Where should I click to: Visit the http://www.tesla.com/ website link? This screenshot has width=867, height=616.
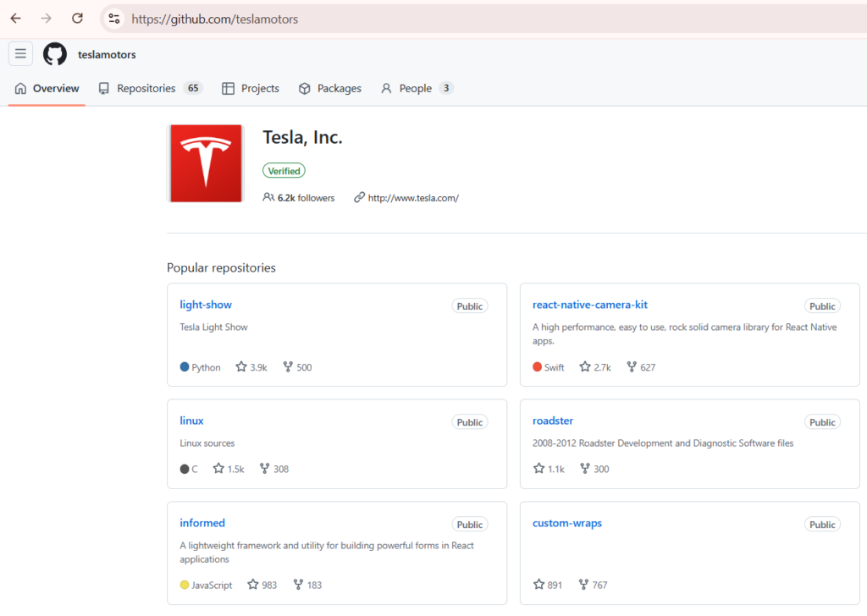[413, 198]
